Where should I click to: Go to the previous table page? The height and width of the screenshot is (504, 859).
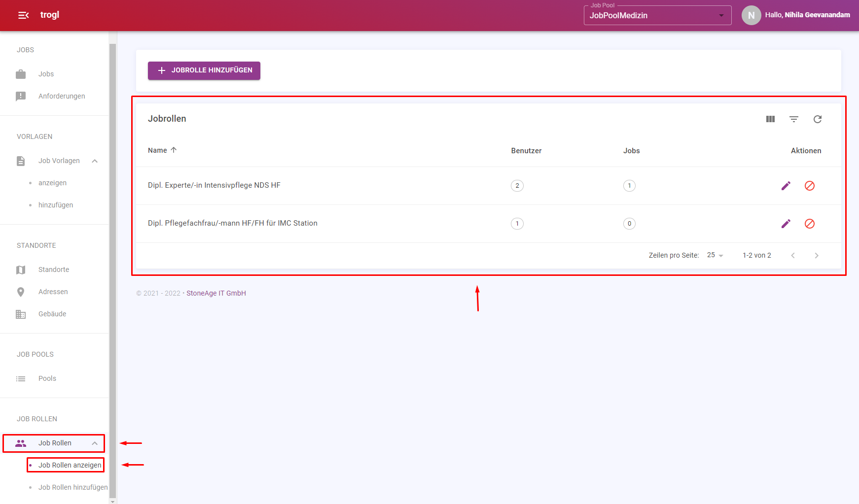(x=793, y=255)
